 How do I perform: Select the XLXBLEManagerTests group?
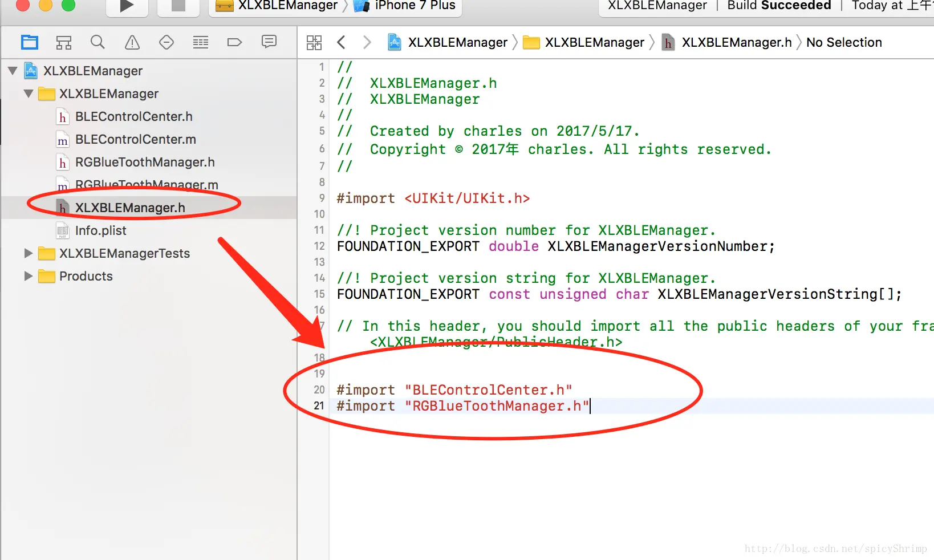tap(124, 253)
